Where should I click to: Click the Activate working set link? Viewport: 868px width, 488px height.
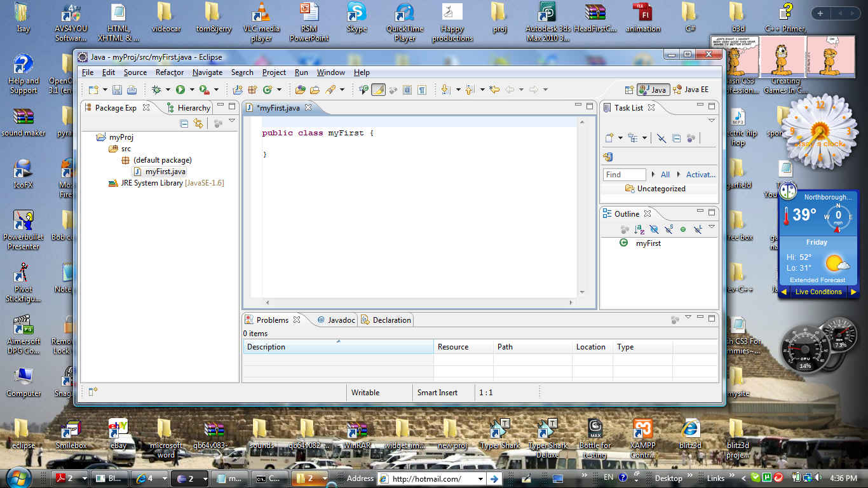[x=701, y=175]
